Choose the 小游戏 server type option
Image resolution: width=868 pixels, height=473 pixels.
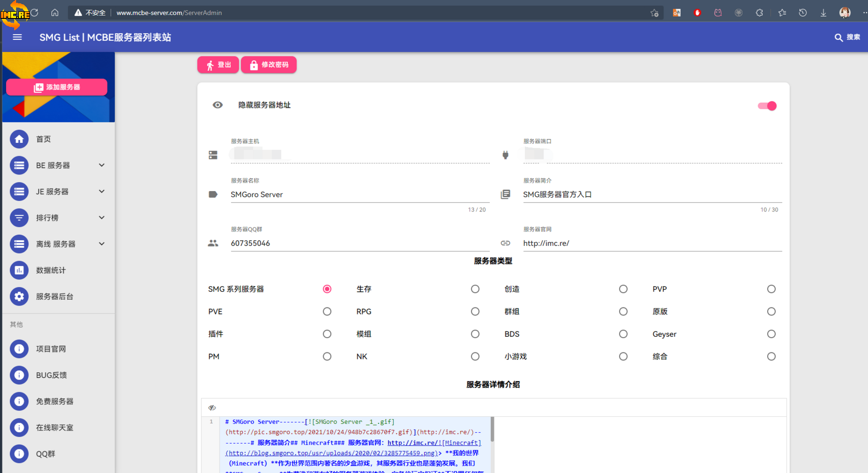coord(623,357)
